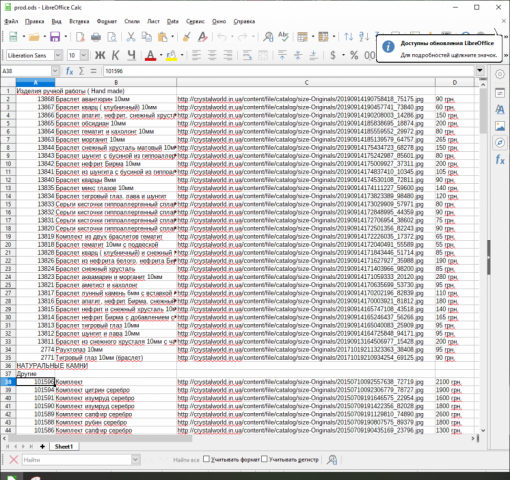
Task: Clear direct formatting icon
Action: click(x=202, y=37)
